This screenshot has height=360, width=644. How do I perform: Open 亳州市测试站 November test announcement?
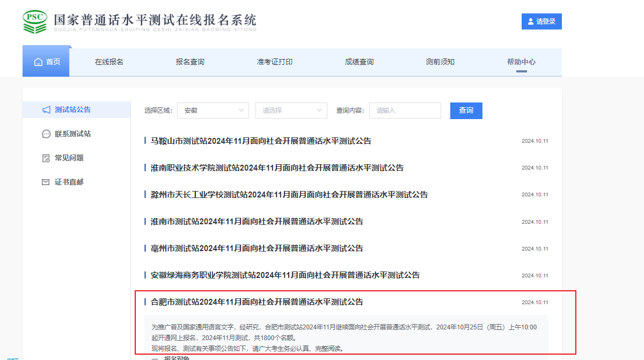click(257, 248)
